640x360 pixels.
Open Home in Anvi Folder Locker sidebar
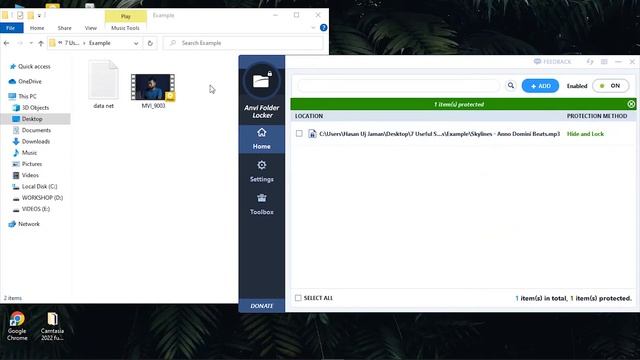click(262, 139)
